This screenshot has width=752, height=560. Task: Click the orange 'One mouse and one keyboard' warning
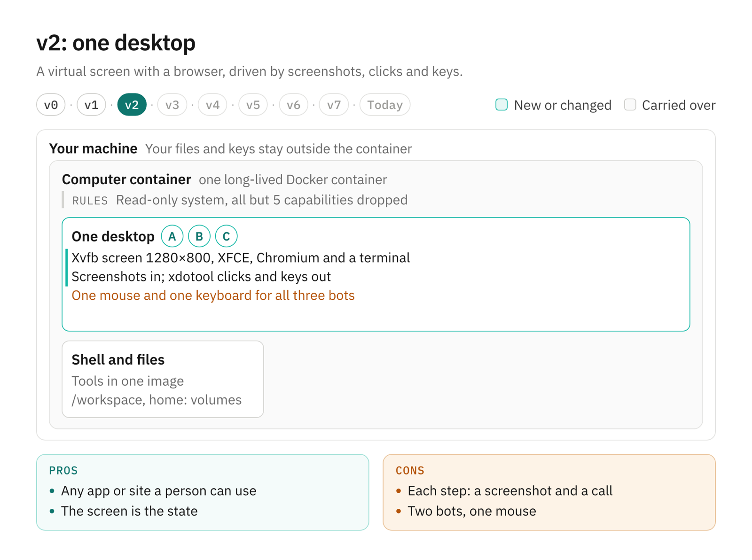[x=213, y=296]
